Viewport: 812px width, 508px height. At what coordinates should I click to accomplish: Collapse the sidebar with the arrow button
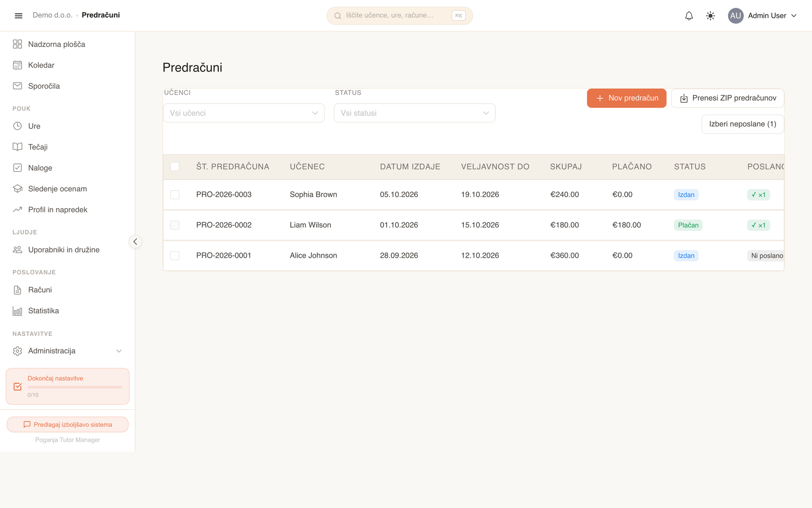point(135,242)
